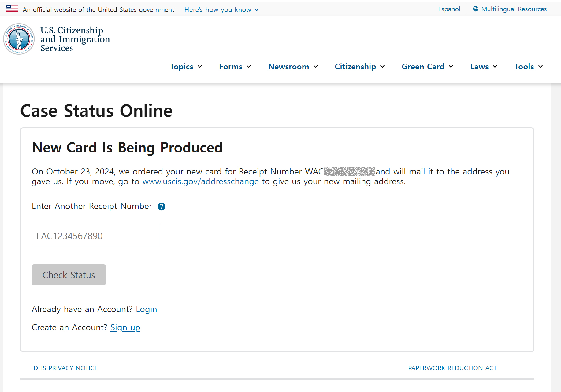Open the DHS Privacy Notice link
This screenshot has width=561, height=392.
pos(66,368)
